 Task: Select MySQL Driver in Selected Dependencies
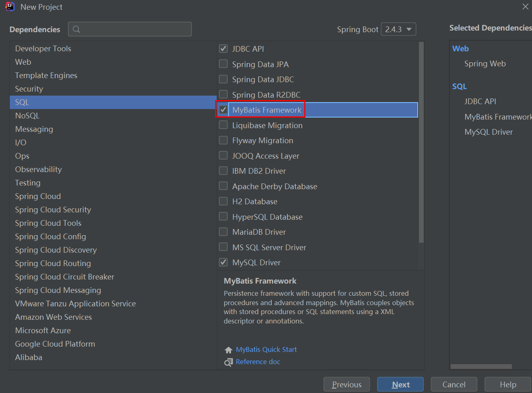click(x=488, y=132)
